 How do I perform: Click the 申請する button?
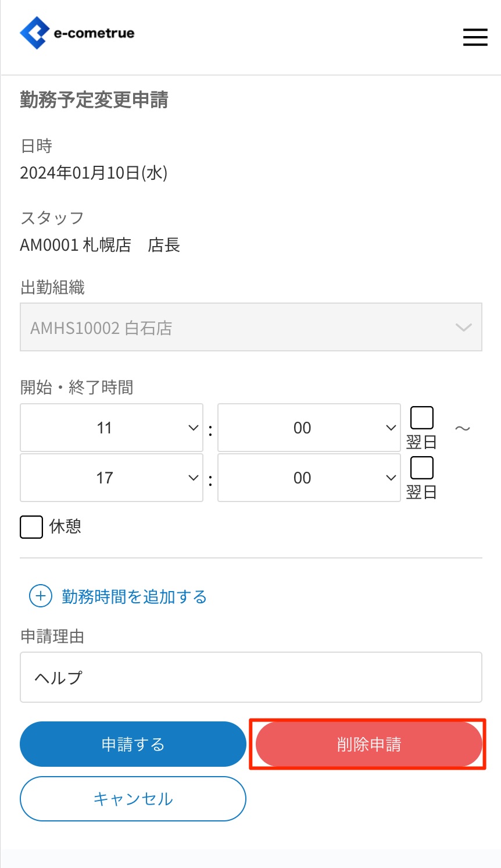133,744
